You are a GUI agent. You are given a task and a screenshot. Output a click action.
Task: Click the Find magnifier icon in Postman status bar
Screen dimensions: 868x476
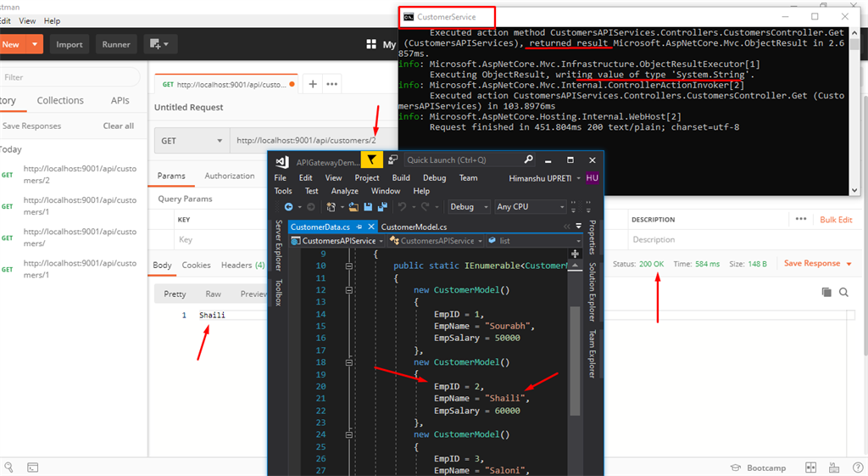click(8, 468)
